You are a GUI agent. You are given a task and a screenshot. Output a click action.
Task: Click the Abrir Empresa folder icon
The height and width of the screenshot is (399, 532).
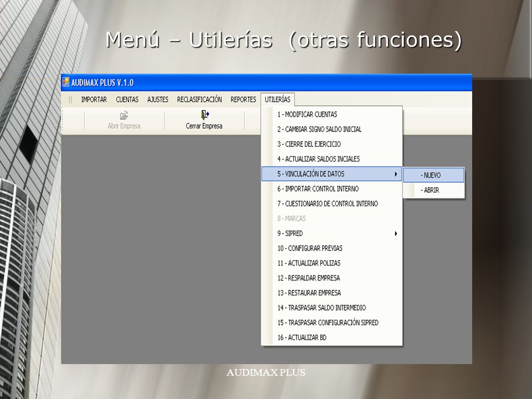coord(124,115)
